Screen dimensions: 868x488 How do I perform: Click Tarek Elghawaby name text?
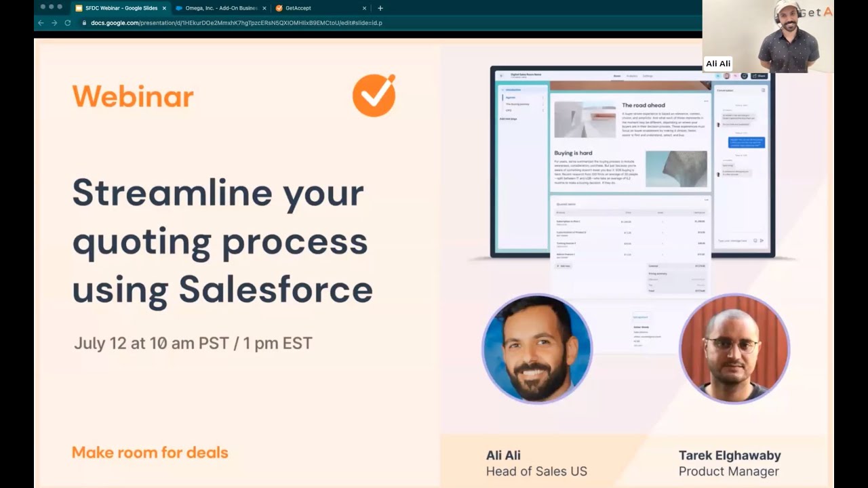pyautogui.click(x=730, y=455)
